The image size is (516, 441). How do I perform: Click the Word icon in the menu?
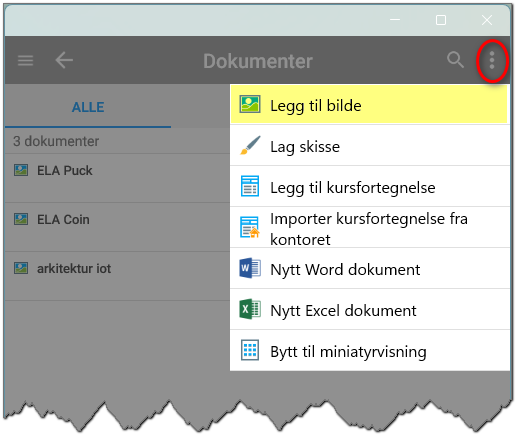pyautogui.click(x=250, y=268)
